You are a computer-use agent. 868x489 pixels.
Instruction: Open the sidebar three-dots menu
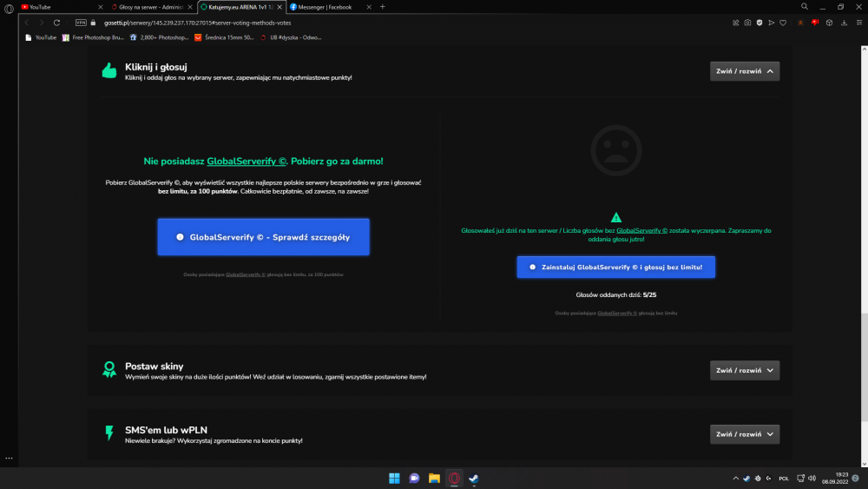(x=9, y=459)
